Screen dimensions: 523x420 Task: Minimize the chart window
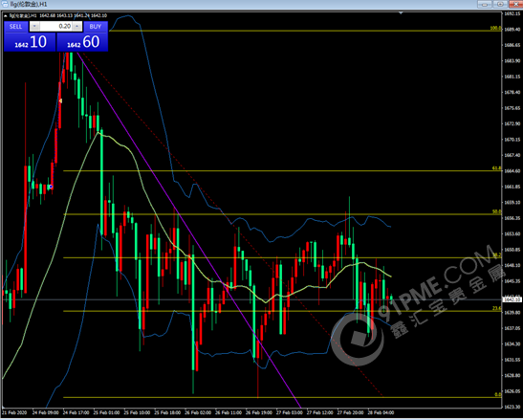[x=485, y=4]
